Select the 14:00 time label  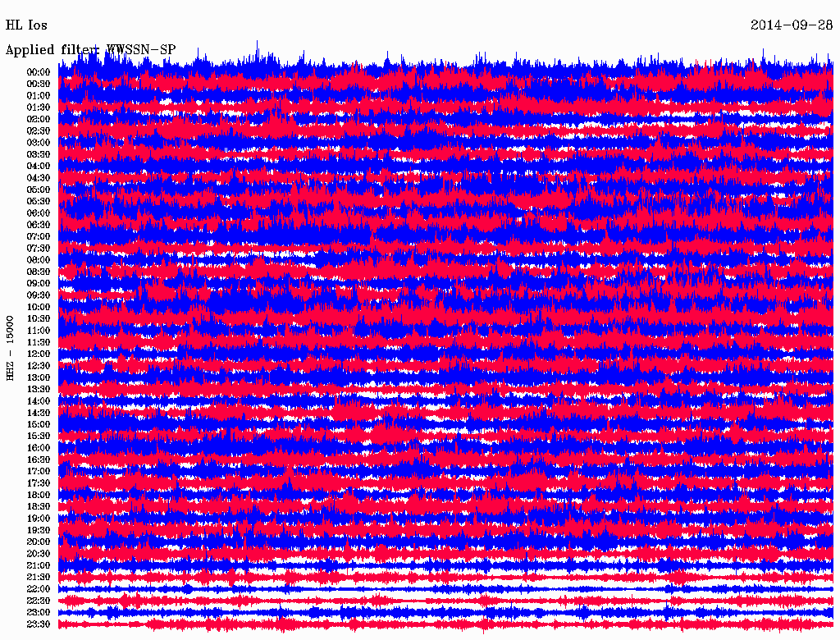coord(38,401)
